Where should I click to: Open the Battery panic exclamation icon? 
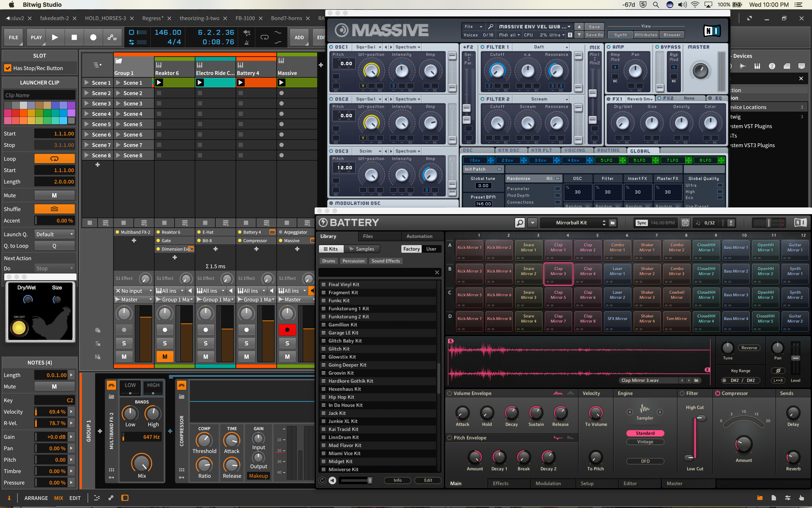click(x=731, y=223)
